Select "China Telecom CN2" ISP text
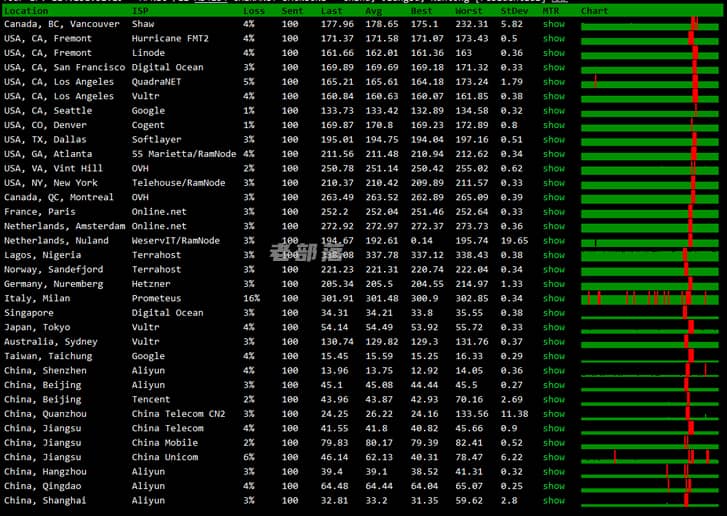 coord(179,414)
